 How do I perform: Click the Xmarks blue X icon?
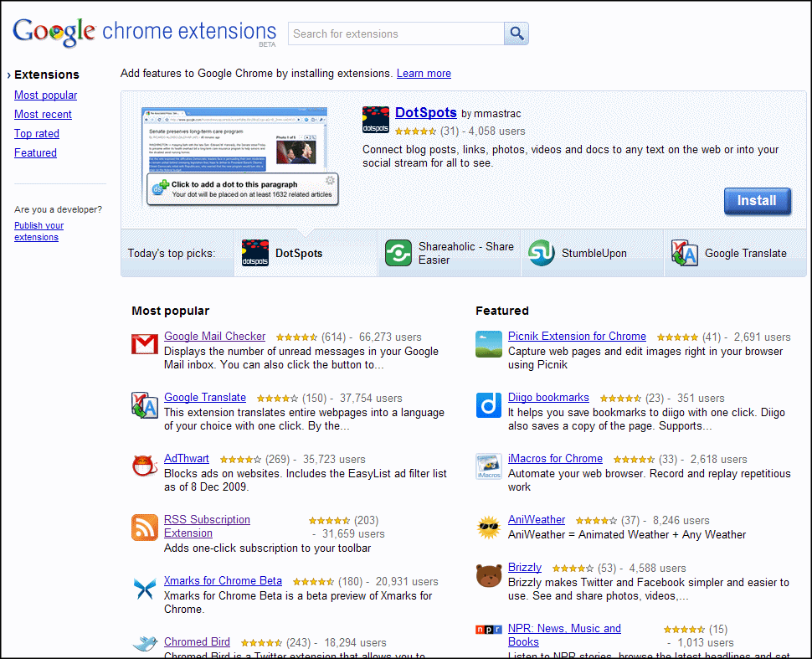pos(145,589)
